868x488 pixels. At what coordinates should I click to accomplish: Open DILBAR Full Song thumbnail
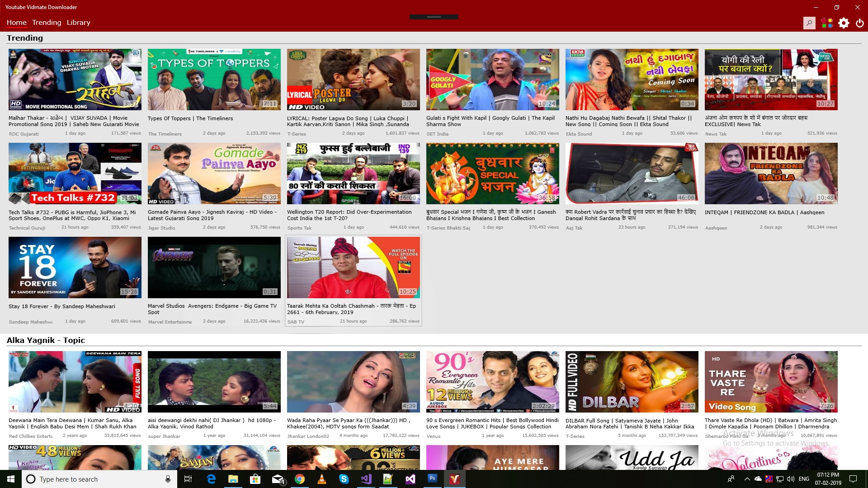click(632, 382)
